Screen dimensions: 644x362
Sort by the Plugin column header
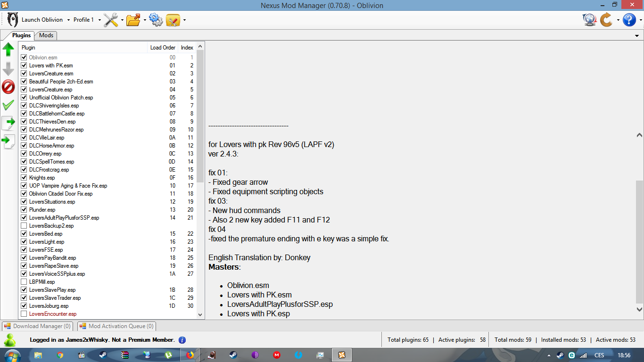point(83,48)
